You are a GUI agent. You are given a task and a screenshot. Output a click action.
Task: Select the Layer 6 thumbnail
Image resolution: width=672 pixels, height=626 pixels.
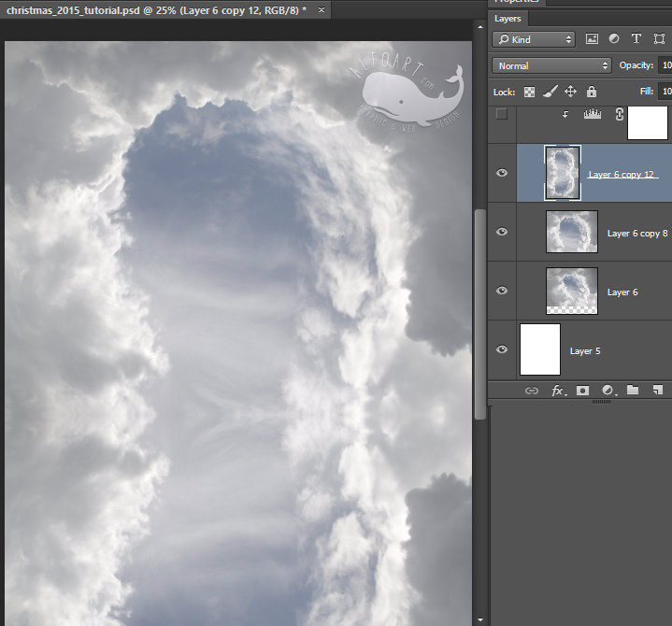pos(571,291)
